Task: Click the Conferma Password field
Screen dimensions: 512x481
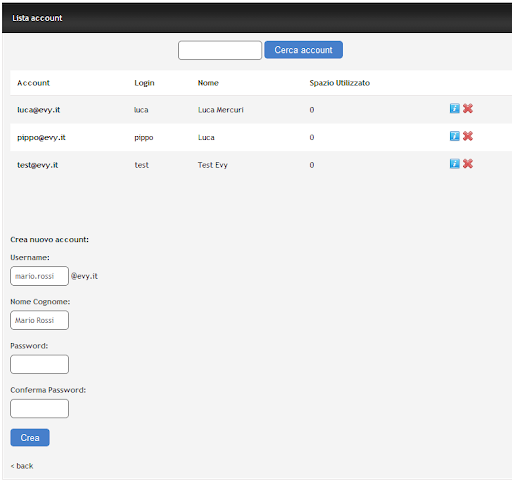Action: [39, 408]
